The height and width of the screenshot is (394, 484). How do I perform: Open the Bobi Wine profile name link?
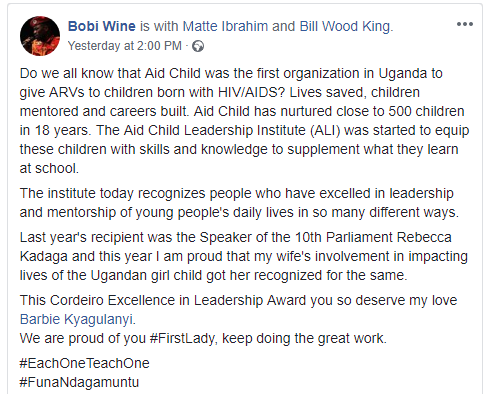click(102, 26)
